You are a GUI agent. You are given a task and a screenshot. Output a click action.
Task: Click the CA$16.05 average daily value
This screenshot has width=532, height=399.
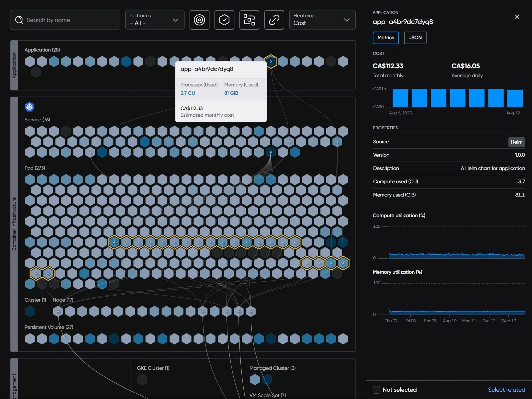click(465, 66)
